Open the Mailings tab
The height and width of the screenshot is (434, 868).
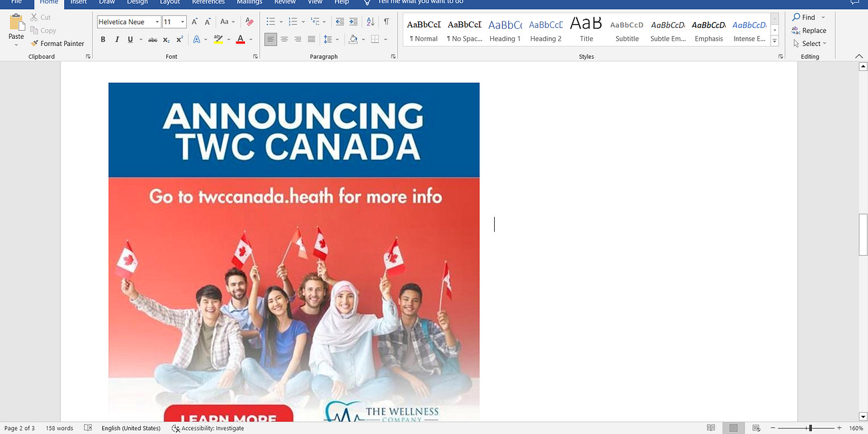250,2
